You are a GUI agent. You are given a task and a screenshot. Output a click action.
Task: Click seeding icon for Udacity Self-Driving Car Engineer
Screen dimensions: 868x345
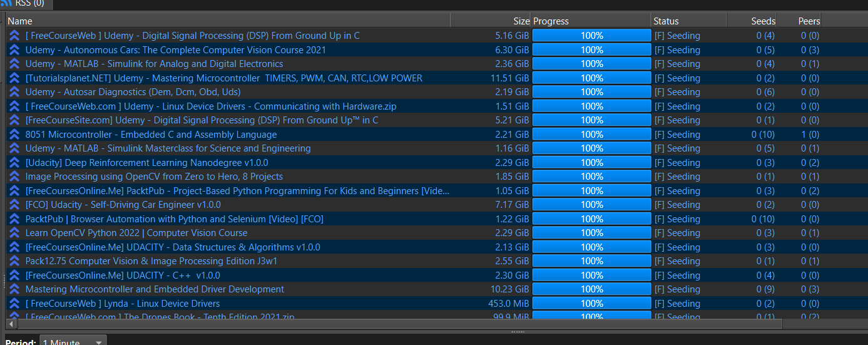pos(14,205)
